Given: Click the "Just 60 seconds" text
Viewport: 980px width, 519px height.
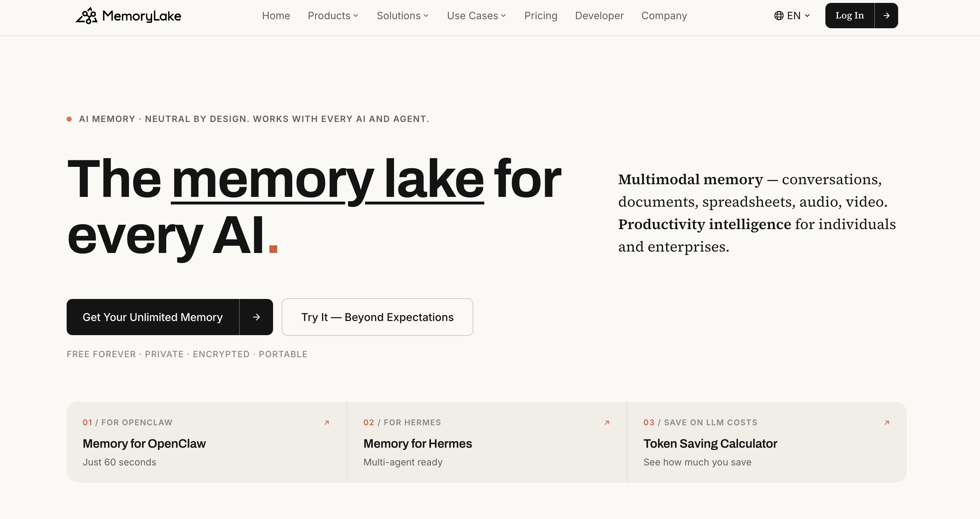Looking at the screenshot, I should coord(120,462).
